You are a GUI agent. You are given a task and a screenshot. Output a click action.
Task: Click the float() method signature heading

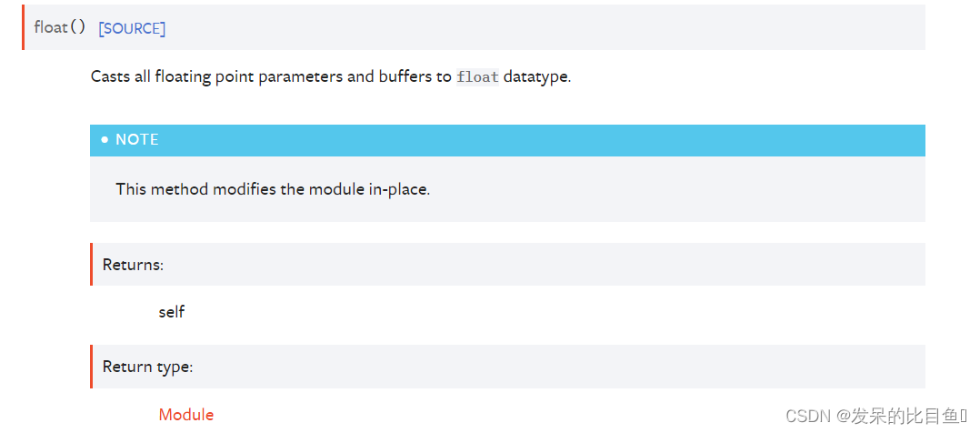60,27
